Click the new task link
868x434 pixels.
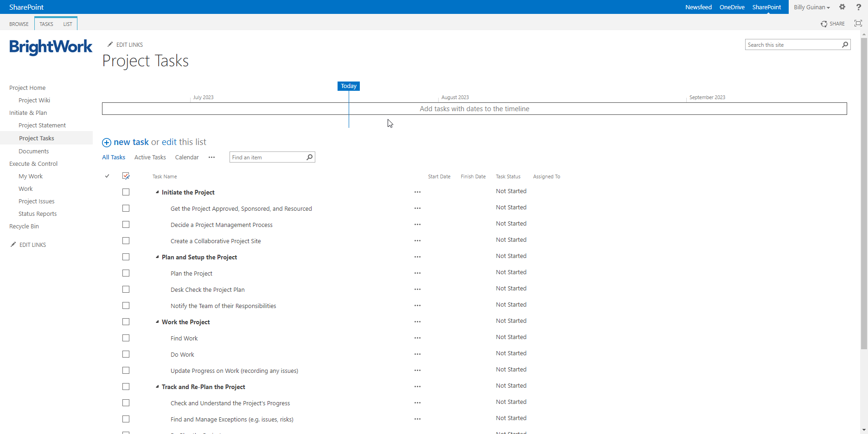tap(131, 142)
